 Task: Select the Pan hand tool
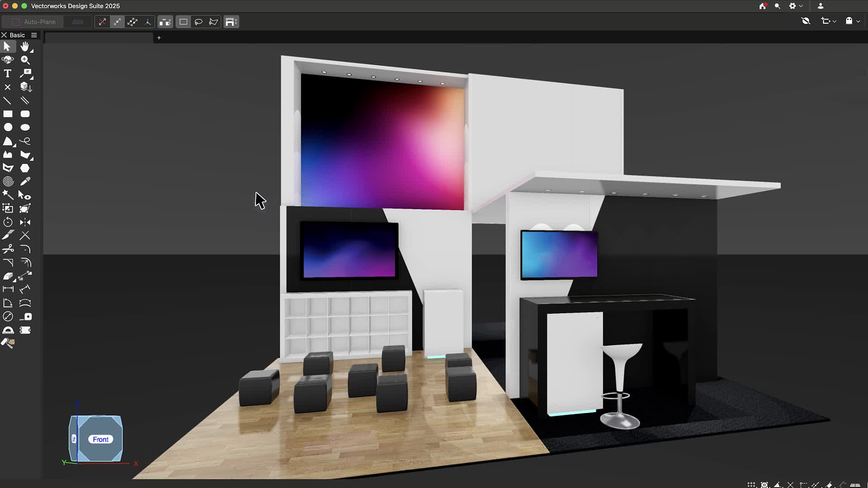tap(25, 47)
